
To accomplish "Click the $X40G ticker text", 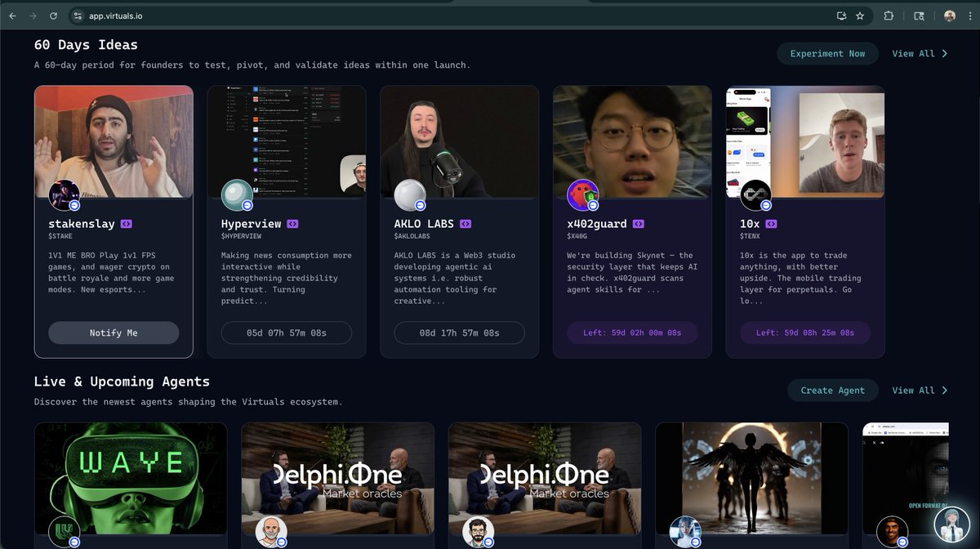I will click(578, 236).
